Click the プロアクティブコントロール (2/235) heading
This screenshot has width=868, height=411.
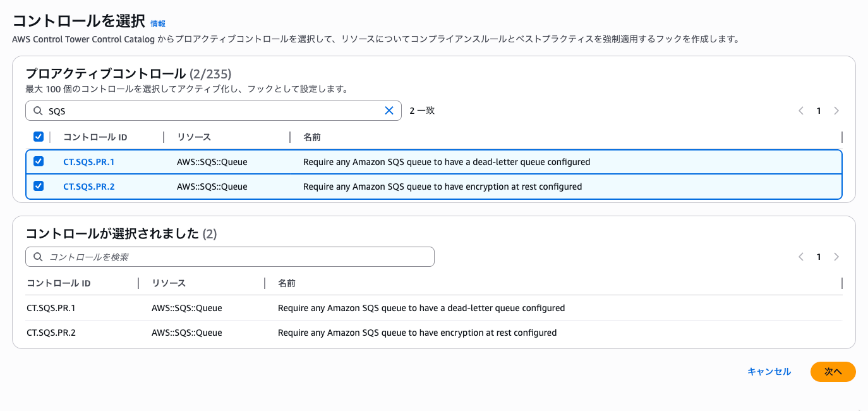click(129, 73)
